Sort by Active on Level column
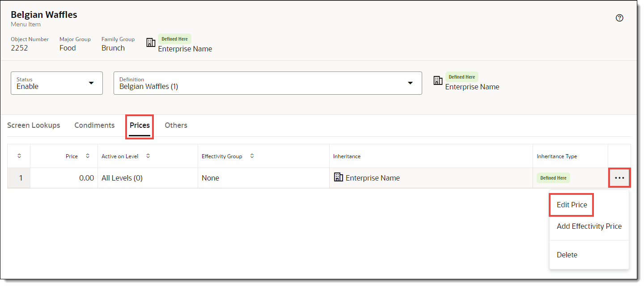The height and width of the screenshot is (286, 644). click(x=148, y=156)
